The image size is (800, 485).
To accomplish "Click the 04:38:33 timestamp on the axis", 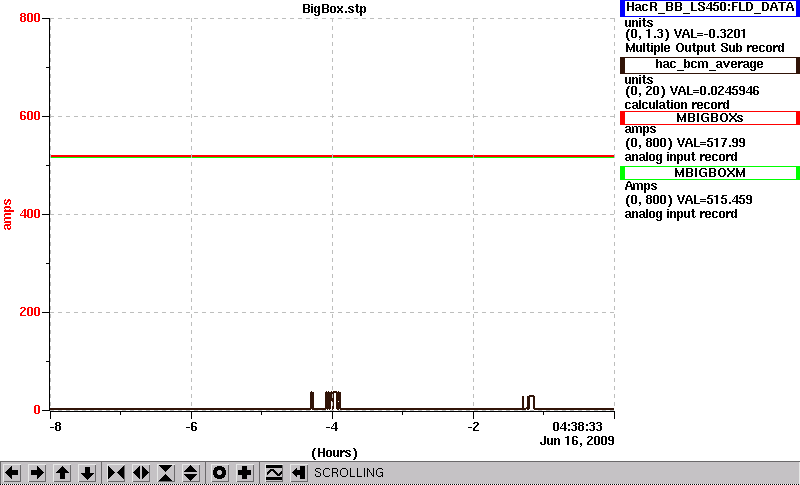I will click(578, 427).
